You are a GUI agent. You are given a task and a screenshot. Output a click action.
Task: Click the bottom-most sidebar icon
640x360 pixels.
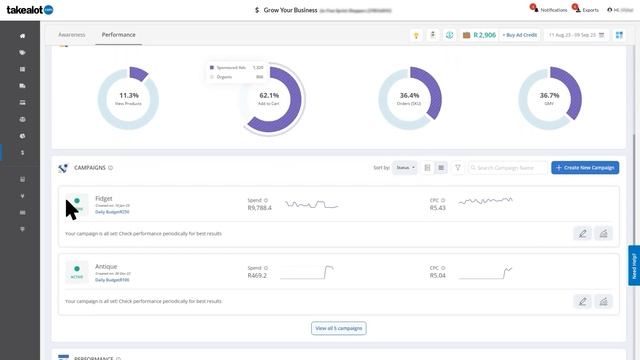tap(22, 229)
